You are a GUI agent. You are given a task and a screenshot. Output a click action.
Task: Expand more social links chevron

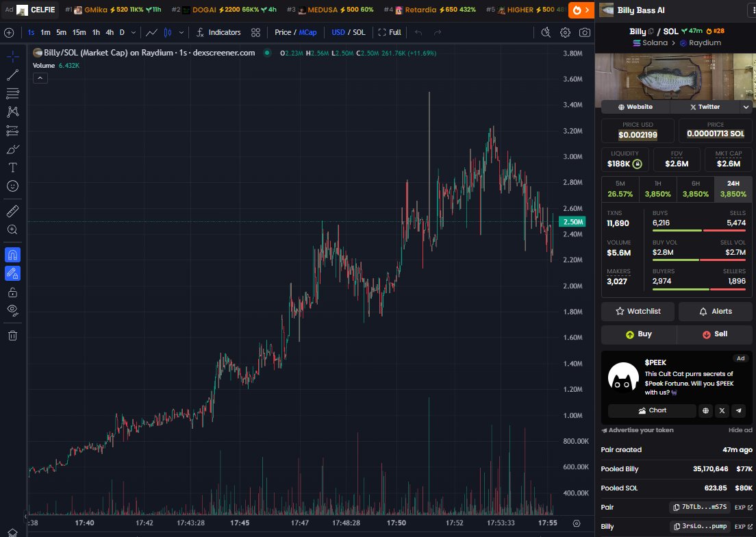coord(746,107)
